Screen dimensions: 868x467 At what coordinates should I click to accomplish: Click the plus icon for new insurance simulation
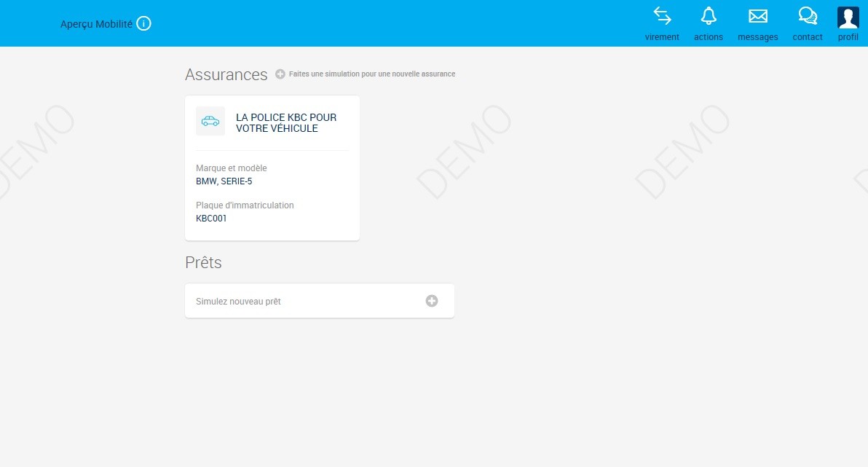pyautogui.click(x=280, y=74)
